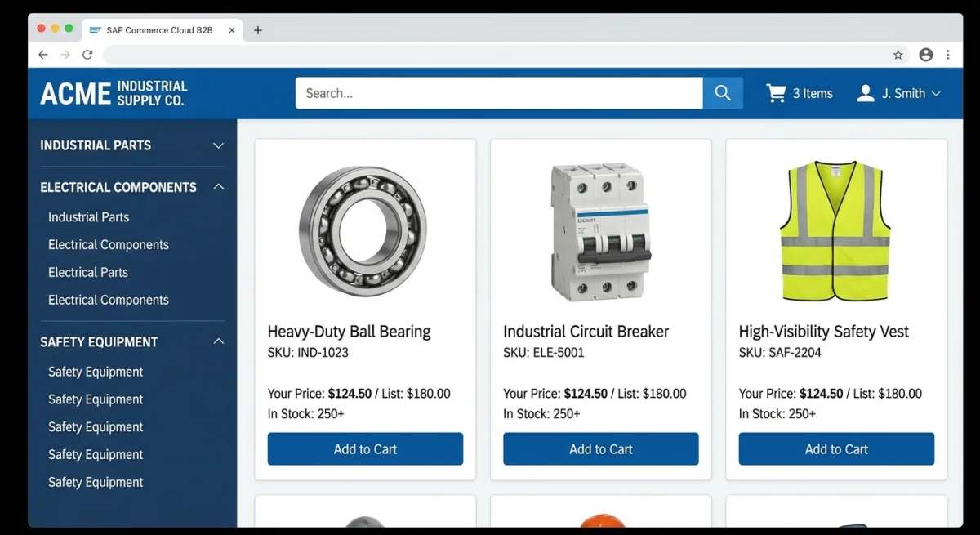Open the J. Smith account dropdown
This screenshot has width=980, height=535.
click(938, 93)
